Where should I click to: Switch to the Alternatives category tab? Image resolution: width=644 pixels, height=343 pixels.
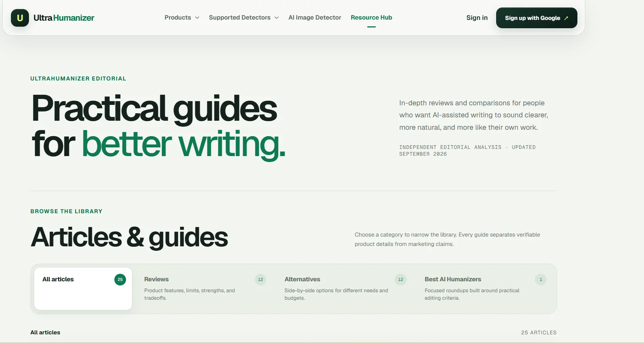[x=345, y=288]
